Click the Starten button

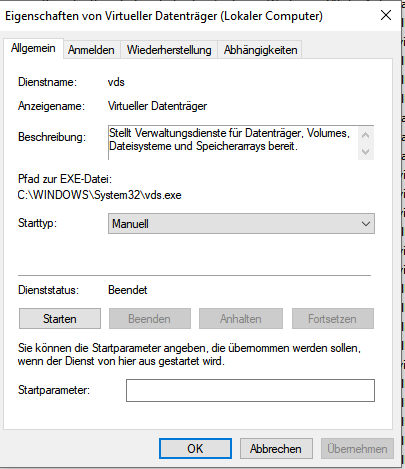click(60, 319)
